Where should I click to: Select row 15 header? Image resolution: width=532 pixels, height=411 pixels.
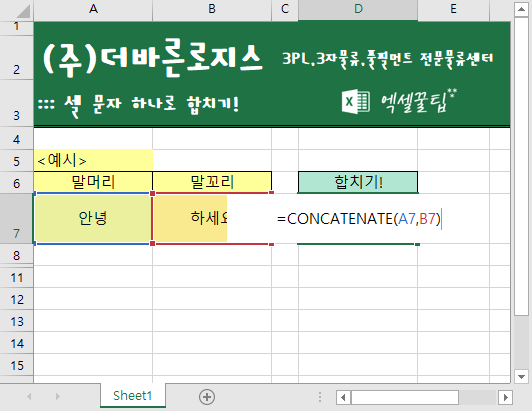tap(16, 365)
